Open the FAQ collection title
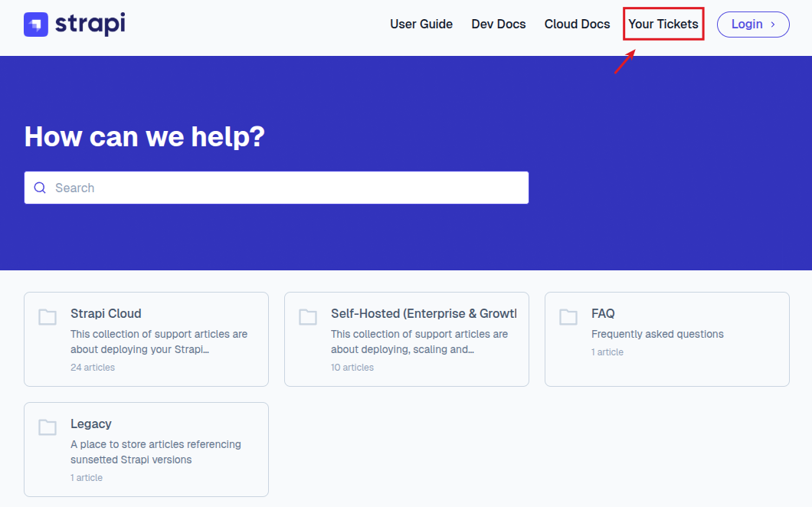The width and height of the screenshot is (812, 507). point(603,313)
